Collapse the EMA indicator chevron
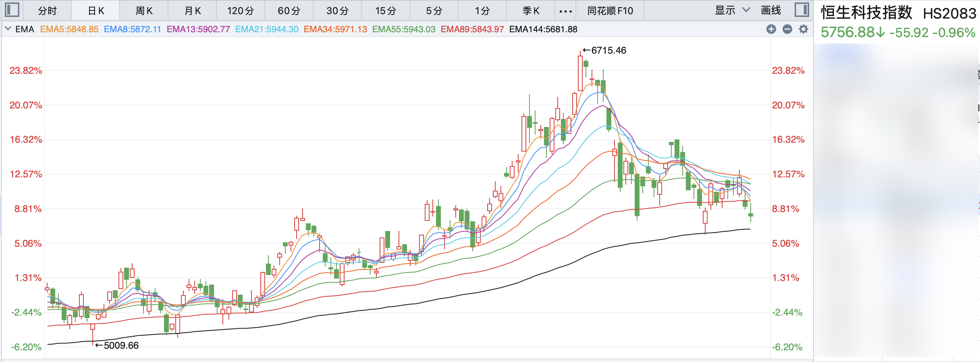 (8, 29)
